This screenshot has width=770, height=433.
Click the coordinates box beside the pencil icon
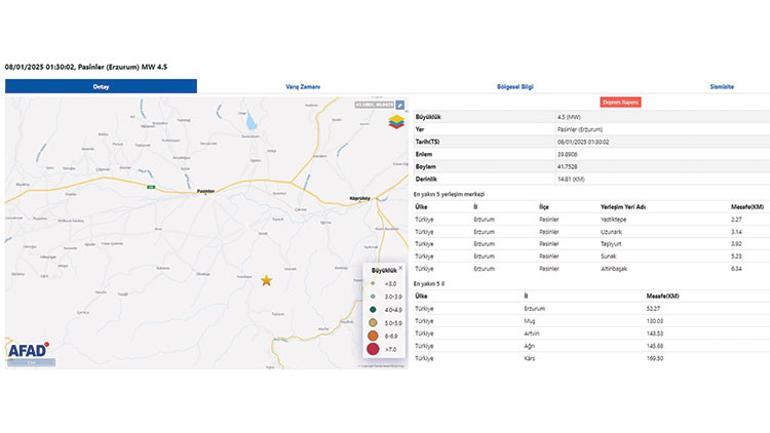(x=375, y=105)
